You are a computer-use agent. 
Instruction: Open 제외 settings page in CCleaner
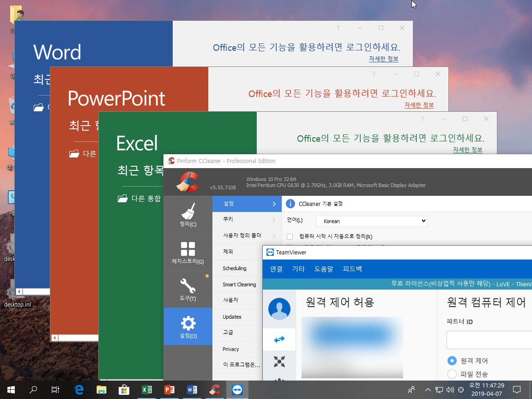click(237, 252)
